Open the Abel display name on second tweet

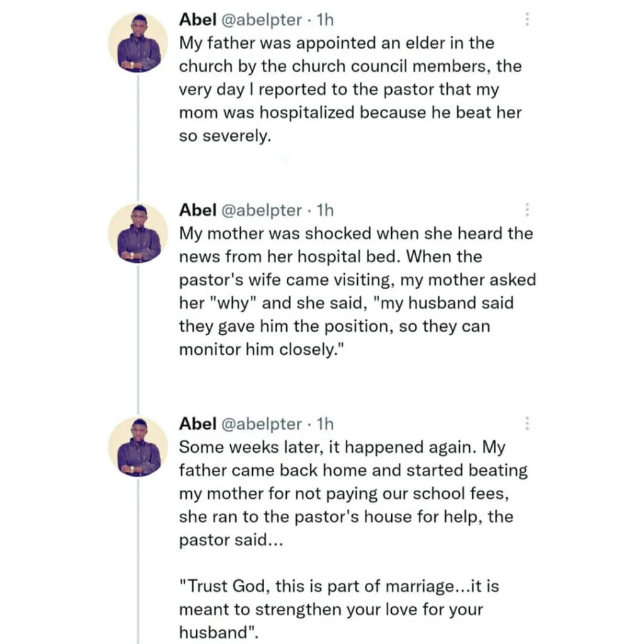click(x=197, y=210)
